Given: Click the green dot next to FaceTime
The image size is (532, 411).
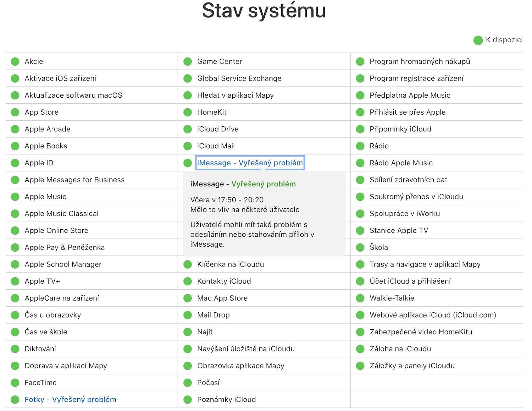Looking at the screenshot, I should tap(15, 383).
